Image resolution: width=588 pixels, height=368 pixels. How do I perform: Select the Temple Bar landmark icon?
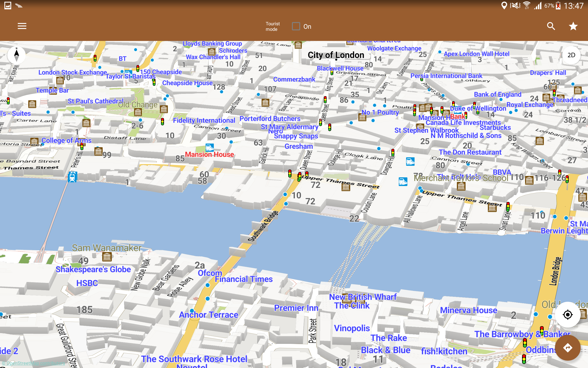tap(53, 91)
